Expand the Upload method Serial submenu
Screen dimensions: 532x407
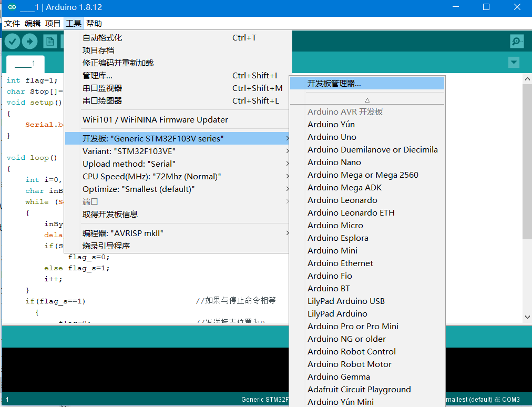click(x=177, y=164)
